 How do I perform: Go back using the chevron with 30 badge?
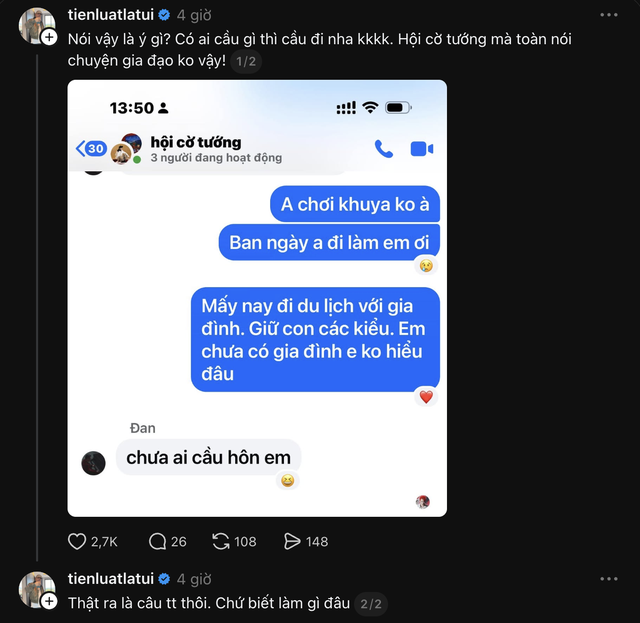click(91, 149)
